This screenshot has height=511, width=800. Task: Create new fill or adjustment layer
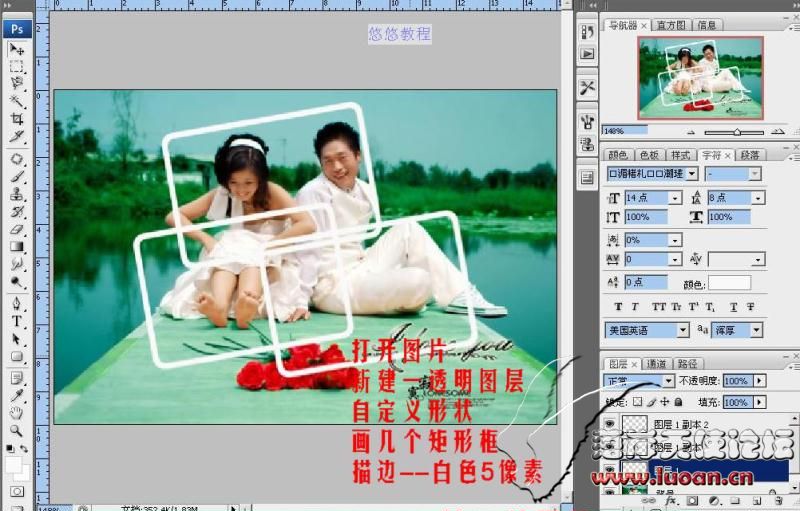[x=714, y=502]
